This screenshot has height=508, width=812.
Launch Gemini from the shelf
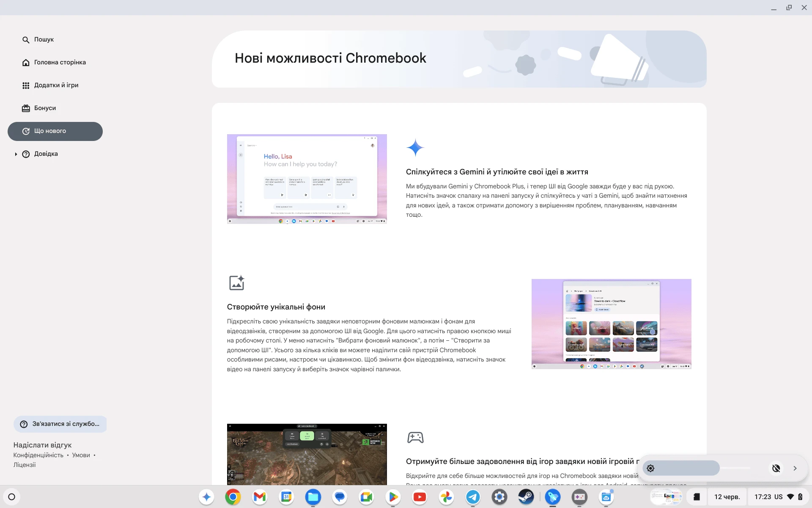(207, 497)
